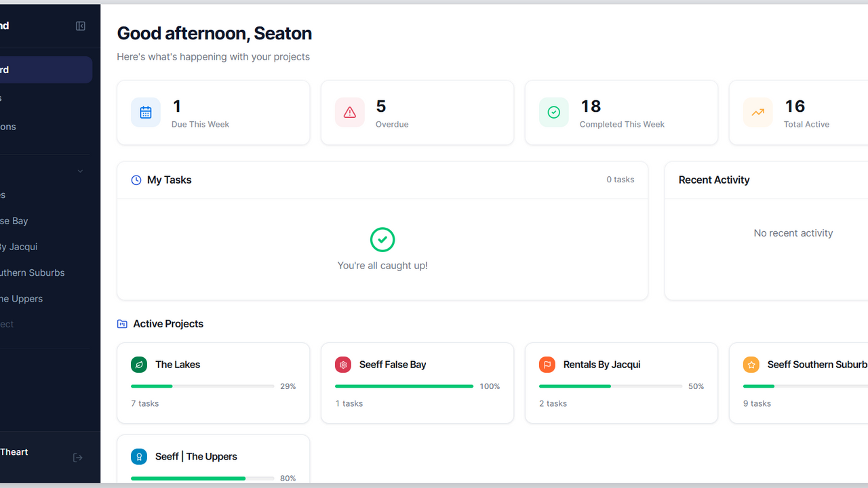Click the "Good afternoon, Seaton" heading
This screenshot has width=868, height=488.
pyautogui.click(x=214, y=33)
